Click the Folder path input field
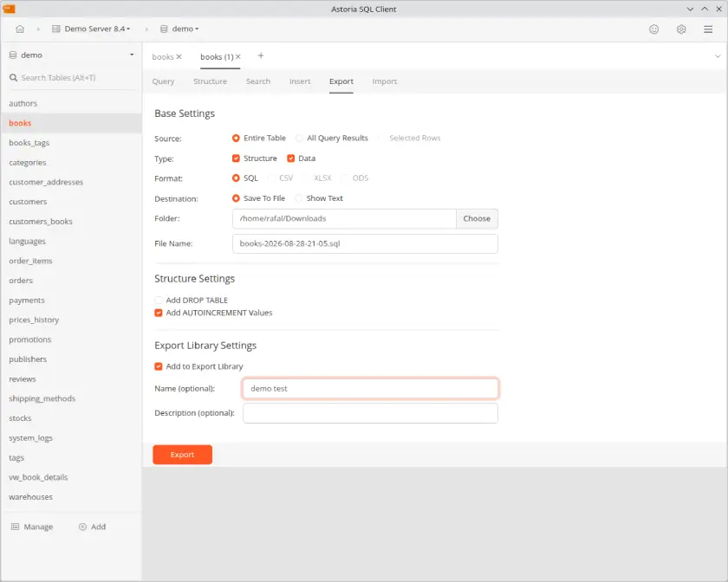 click(x=344, y=218)
